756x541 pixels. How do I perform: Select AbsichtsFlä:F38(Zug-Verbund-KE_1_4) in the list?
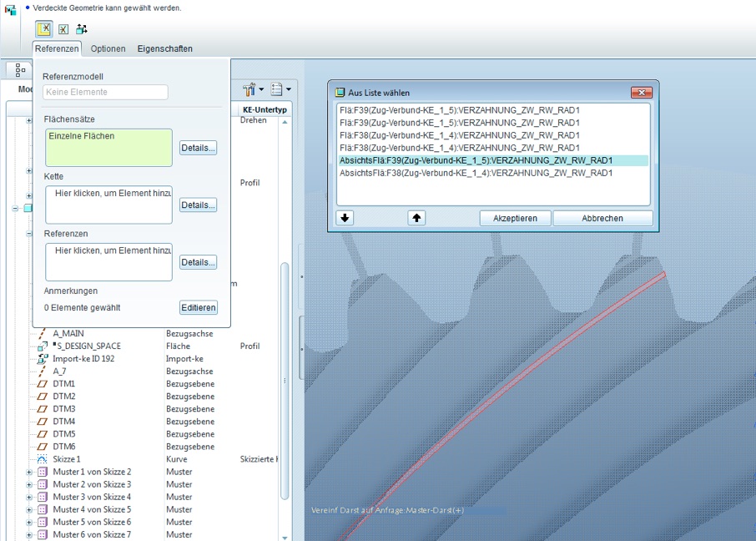pos(493,173)
